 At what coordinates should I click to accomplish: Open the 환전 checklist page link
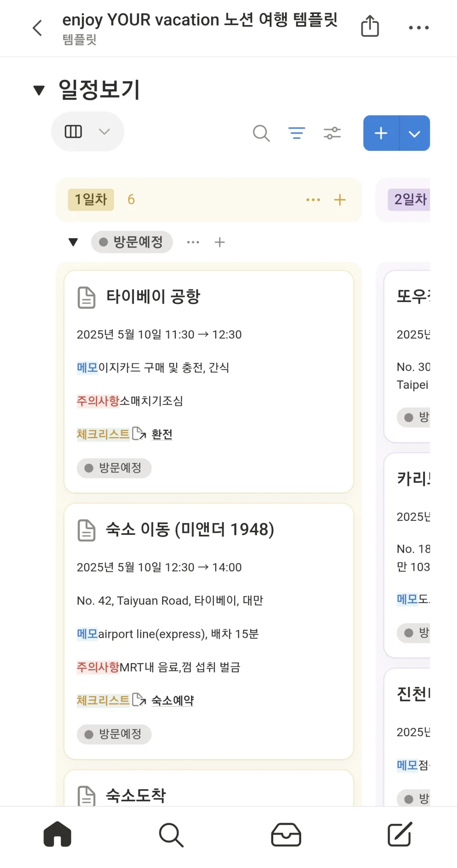(x=161, y=434)
